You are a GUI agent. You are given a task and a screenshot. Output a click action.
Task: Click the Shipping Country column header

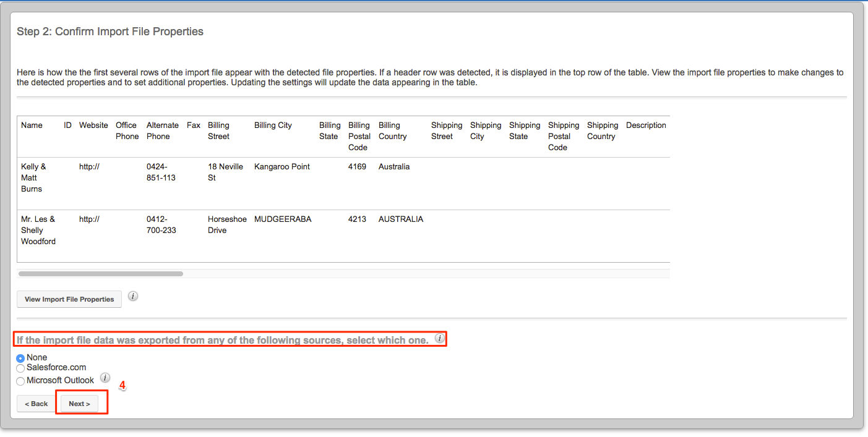[603, 130]
